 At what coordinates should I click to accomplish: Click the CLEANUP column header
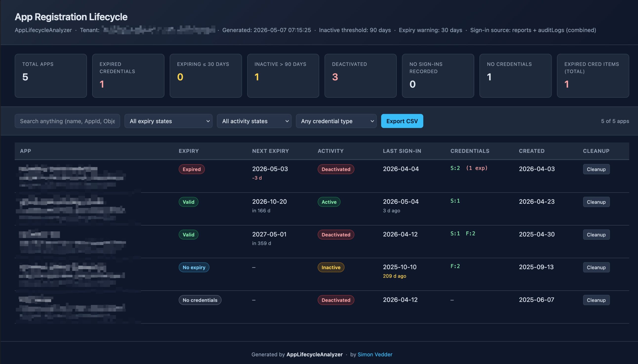click(x=596, y=151)
